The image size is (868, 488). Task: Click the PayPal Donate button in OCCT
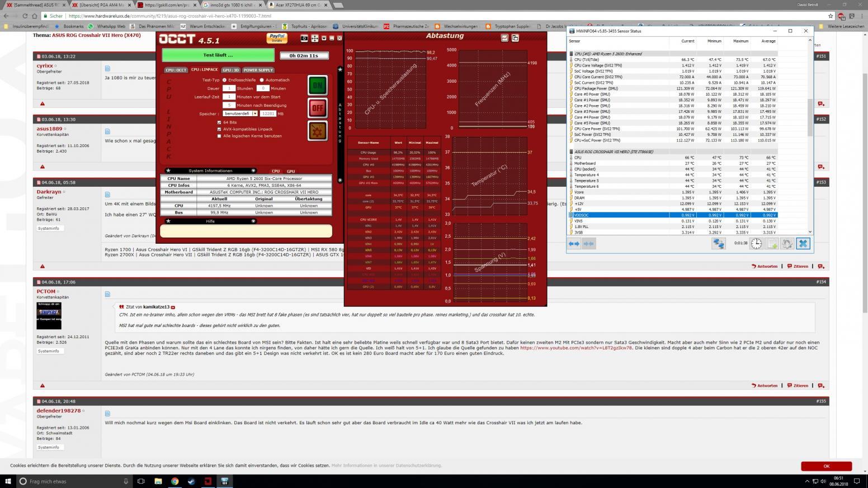[277, 38]
